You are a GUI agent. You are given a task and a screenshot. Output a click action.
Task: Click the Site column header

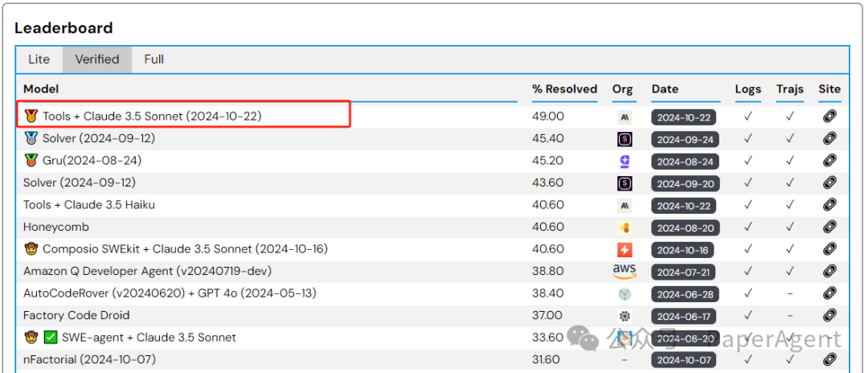[x=829, y=89]
